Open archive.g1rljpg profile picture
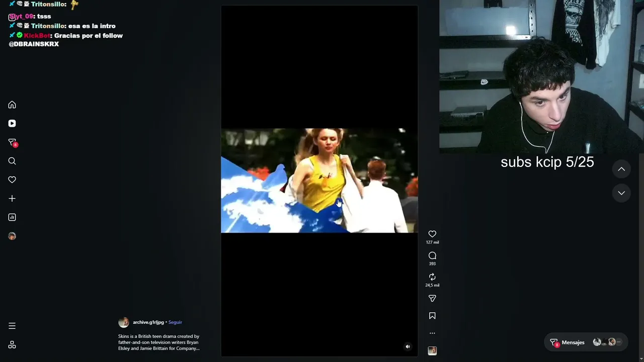This screenshot has height=362, width=644. (x=124, y=322)
